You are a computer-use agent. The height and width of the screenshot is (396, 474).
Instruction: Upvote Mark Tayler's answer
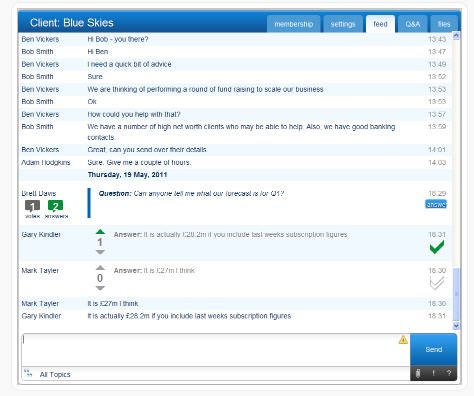pyautogui.click(x=100, y=268)
